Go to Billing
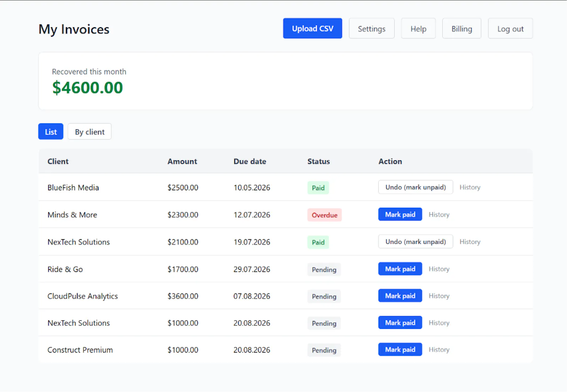Image resolution: width=567 pixels, height=392 pixels. tap(461, 28)
